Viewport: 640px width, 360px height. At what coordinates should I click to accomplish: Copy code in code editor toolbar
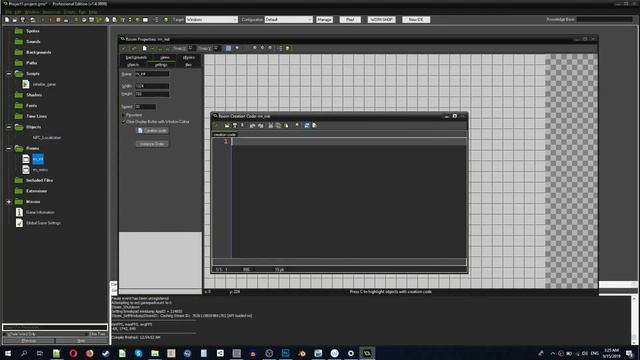[x=278, y=125]
